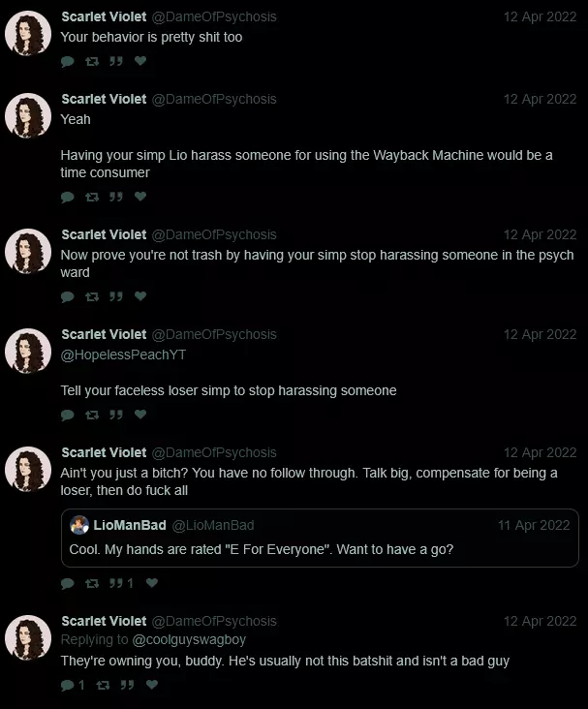
Task: Click LioManBad's small avatar
Action: (79, 525)
